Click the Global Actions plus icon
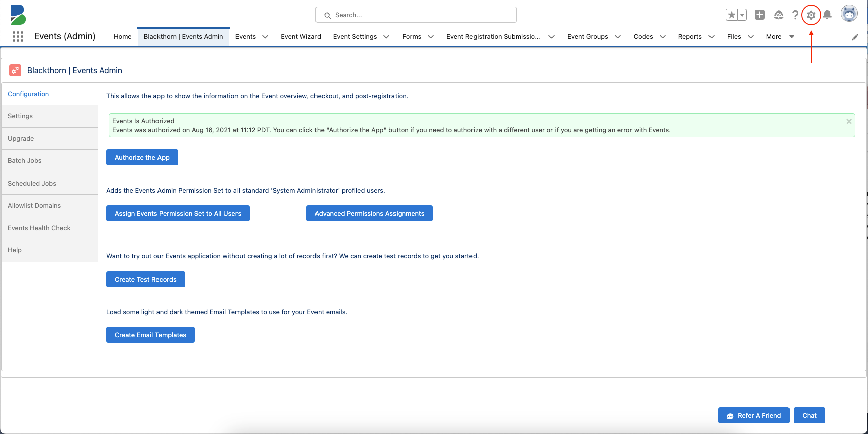Screen dimensions: 868x434 pos(760,15)
